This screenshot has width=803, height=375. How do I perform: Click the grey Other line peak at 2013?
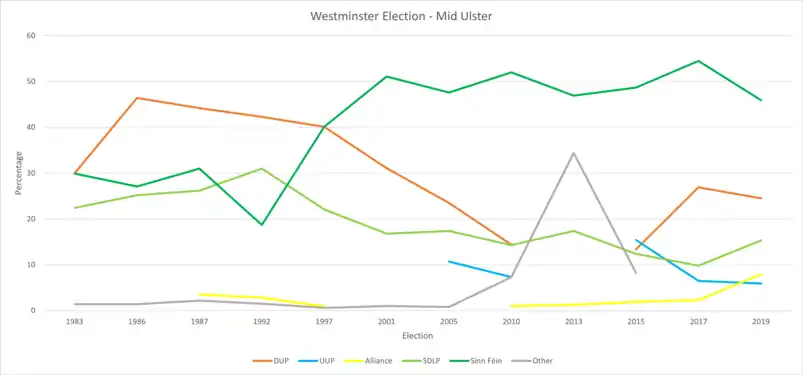coord(574,153)
